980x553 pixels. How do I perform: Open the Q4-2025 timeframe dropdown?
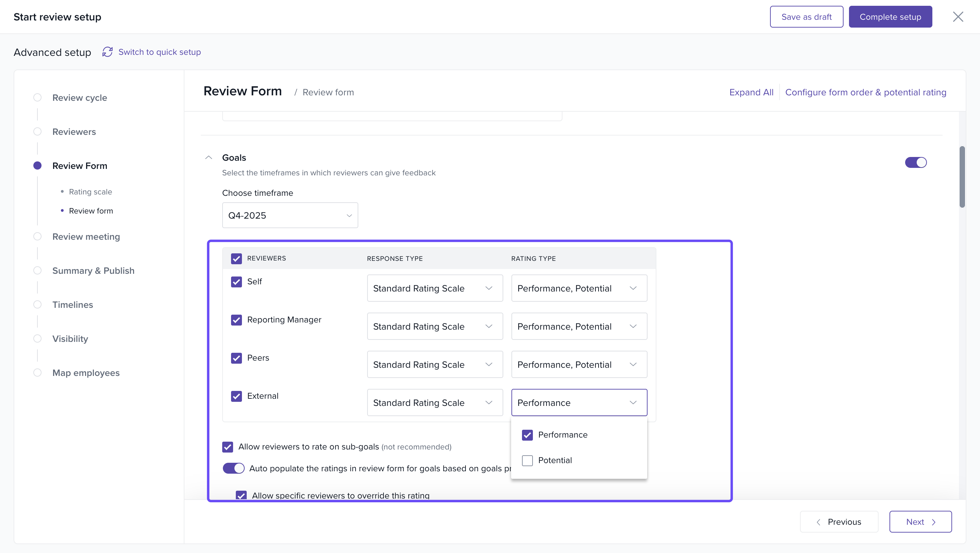290,216
